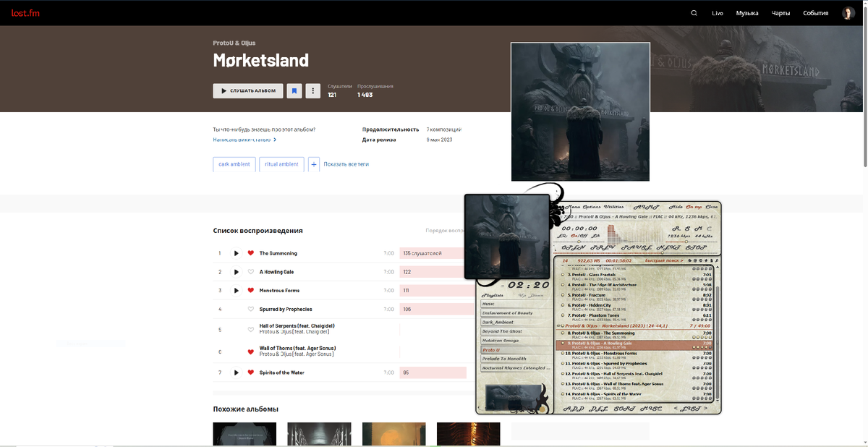The width and height of the screenshot is (868, 447).
Task: Click AIMP playlist ADD button
Action: (574, 409)
